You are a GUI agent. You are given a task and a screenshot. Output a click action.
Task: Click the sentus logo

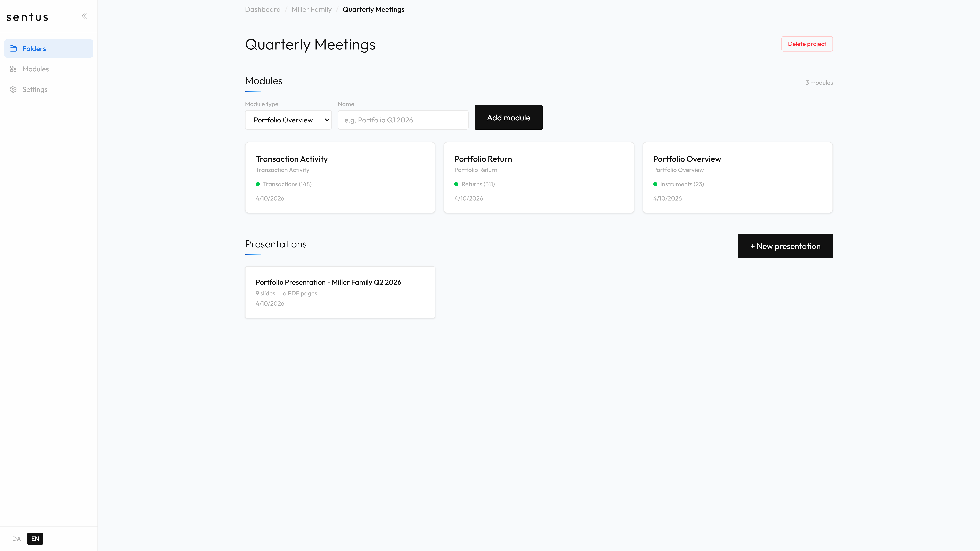point(27,17)
